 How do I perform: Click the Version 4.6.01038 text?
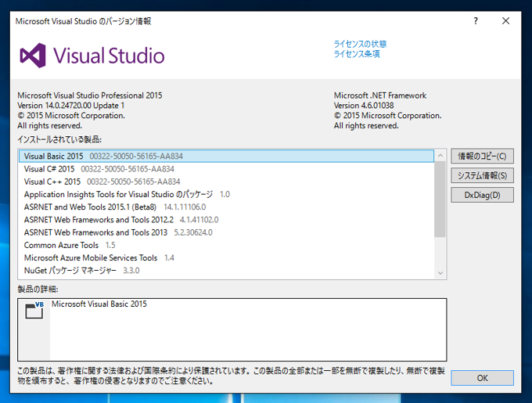[x=364, y=106]
